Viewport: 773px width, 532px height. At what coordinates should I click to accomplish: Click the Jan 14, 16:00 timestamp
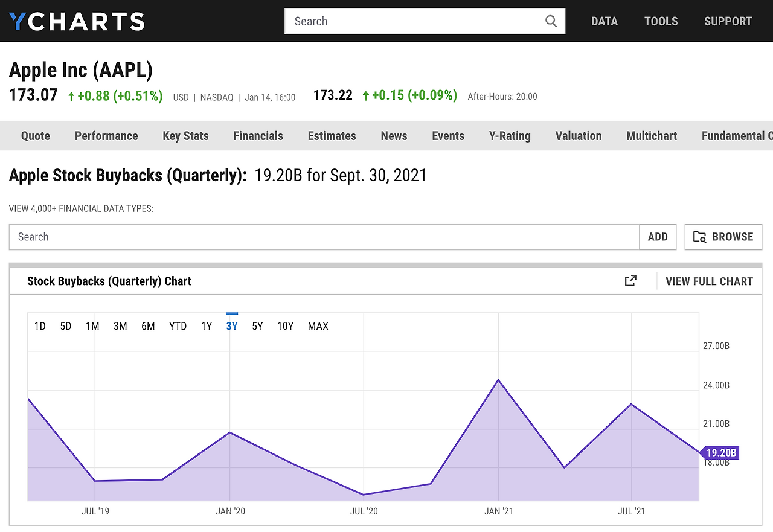(x=270, y=97)
